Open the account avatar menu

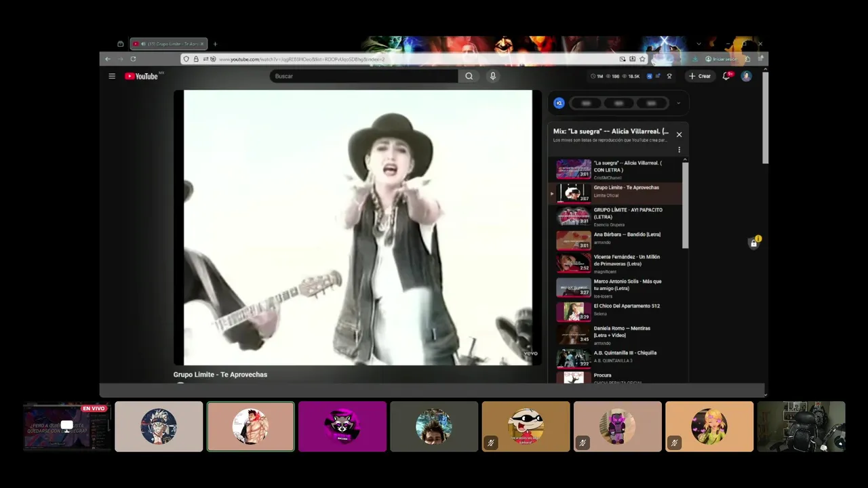tap(746, 76)
